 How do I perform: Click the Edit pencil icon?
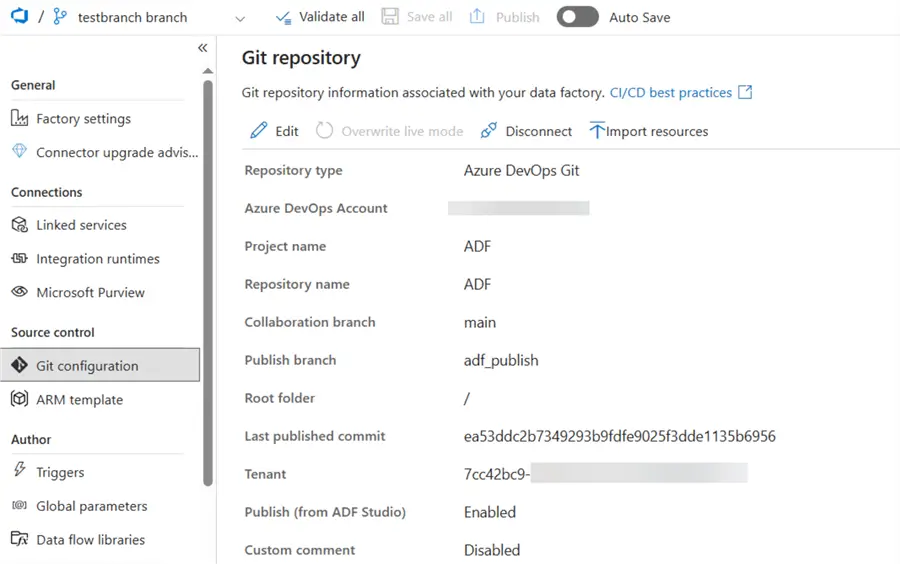259,130
